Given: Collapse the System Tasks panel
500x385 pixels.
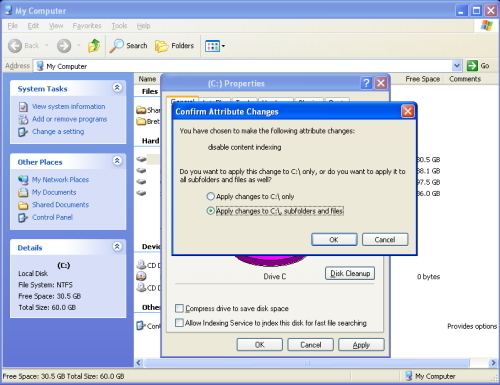Looking at the screenshot, I should [117, 88].
